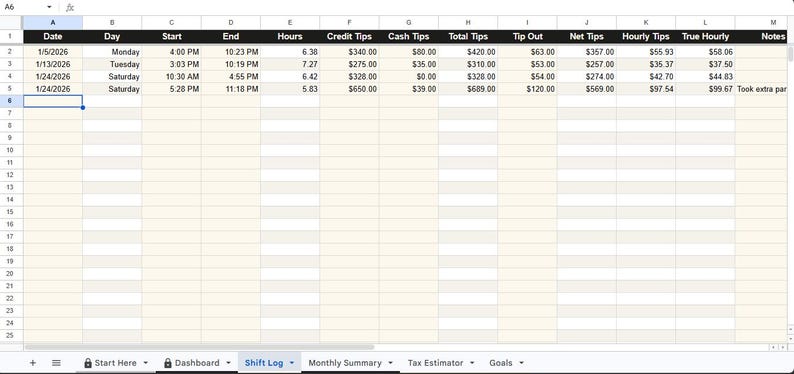Click the 'Credit Tips' header cell
The image size is (794, 374).
[x=349, y=36]
